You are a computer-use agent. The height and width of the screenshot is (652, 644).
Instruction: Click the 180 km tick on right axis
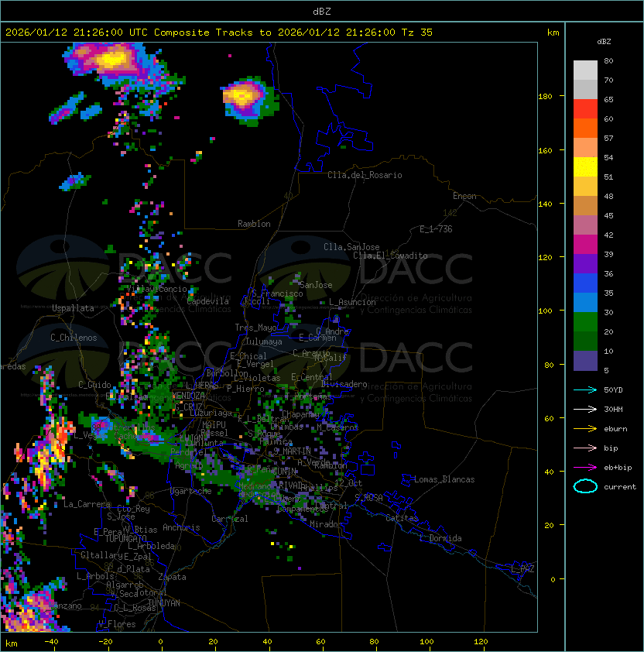545,96
